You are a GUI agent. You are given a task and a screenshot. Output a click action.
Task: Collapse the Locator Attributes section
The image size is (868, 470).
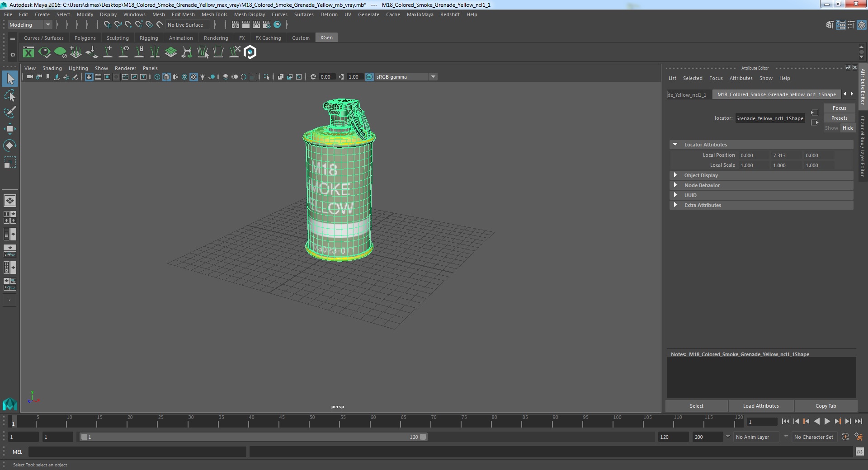[675, 145]
